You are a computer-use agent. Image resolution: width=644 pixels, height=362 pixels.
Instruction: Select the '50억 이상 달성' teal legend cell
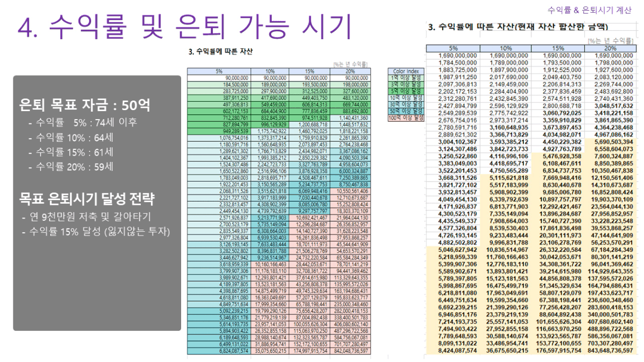click(407, 111)
